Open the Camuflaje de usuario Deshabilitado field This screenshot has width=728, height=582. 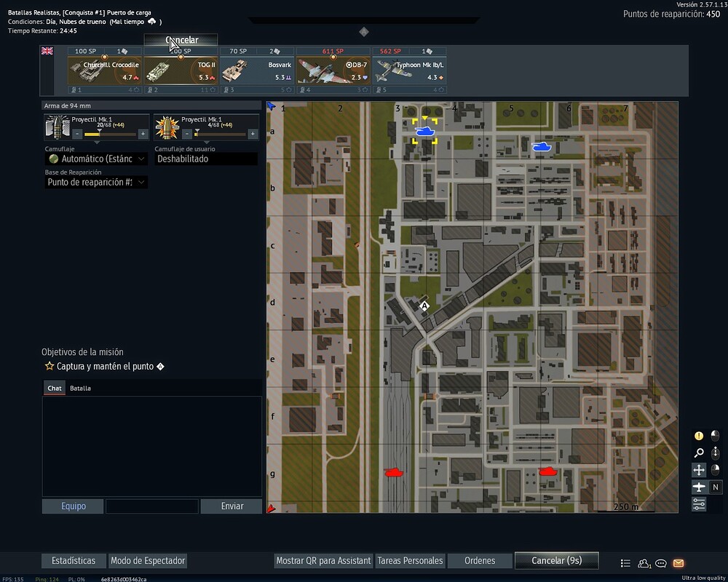206,159
